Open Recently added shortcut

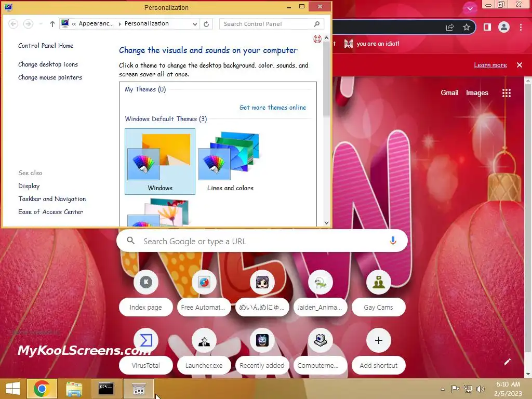click(x=262, y=352)
